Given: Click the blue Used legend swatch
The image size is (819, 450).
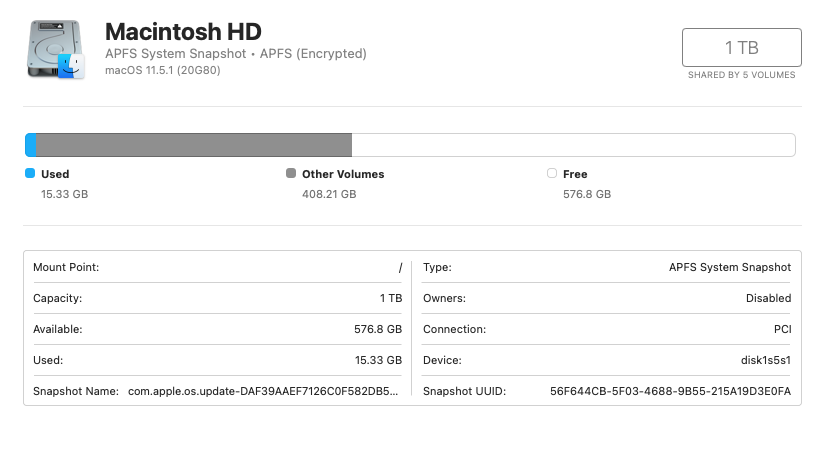Looking at the screenshot, I should click(x=30, y=173).
